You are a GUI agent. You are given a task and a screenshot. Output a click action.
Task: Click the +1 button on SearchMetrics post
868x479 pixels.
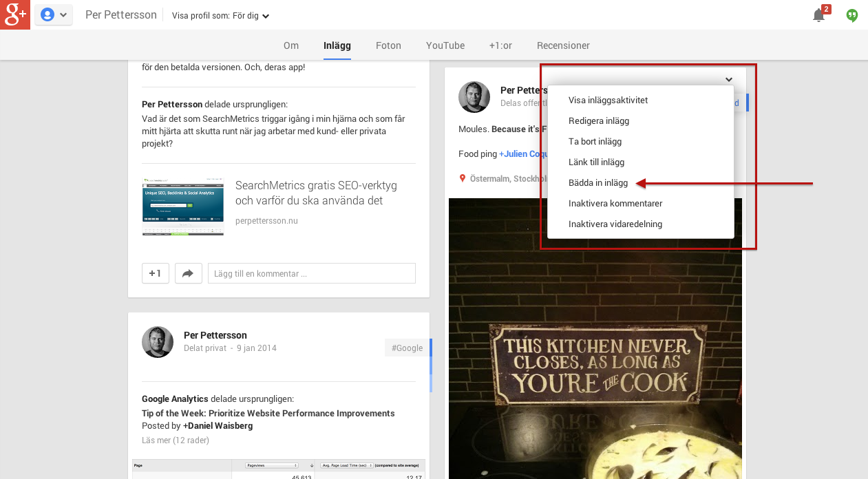156,273
